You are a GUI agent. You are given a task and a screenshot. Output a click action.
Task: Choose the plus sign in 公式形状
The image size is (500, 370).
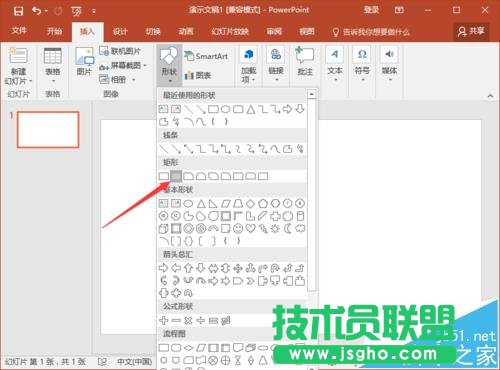point(163,321)
